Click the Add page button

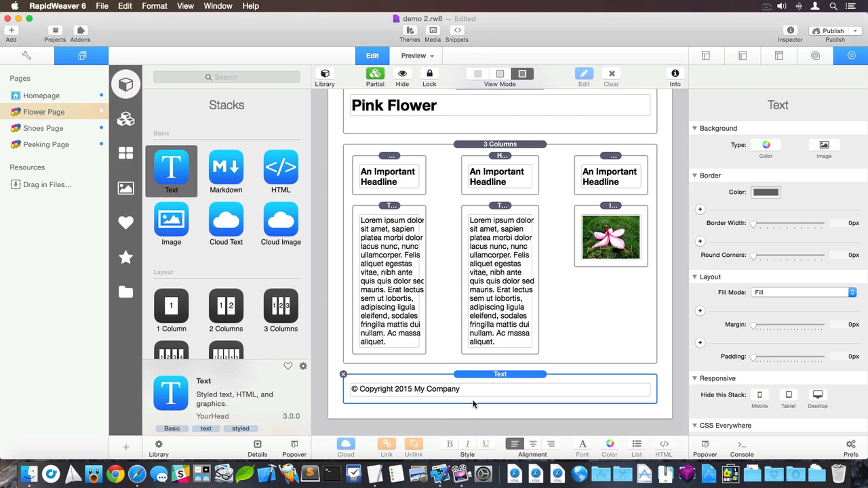(x=11, y=34)
